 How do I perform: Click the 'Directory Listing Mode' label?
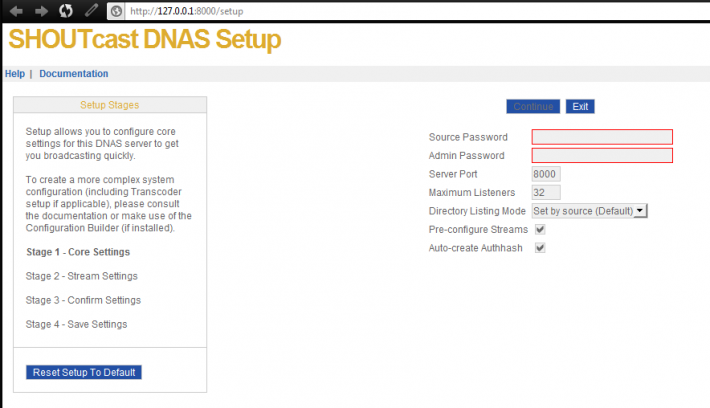tap(477, 211)
